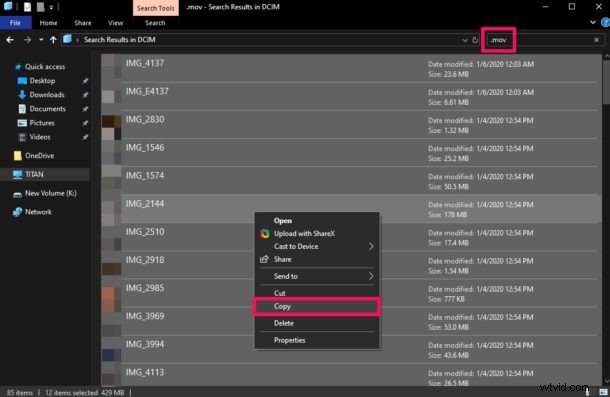This screenshot has height=397, width=610.
Task: Click the Back navigation arrow
Action: tap(10, 40)
